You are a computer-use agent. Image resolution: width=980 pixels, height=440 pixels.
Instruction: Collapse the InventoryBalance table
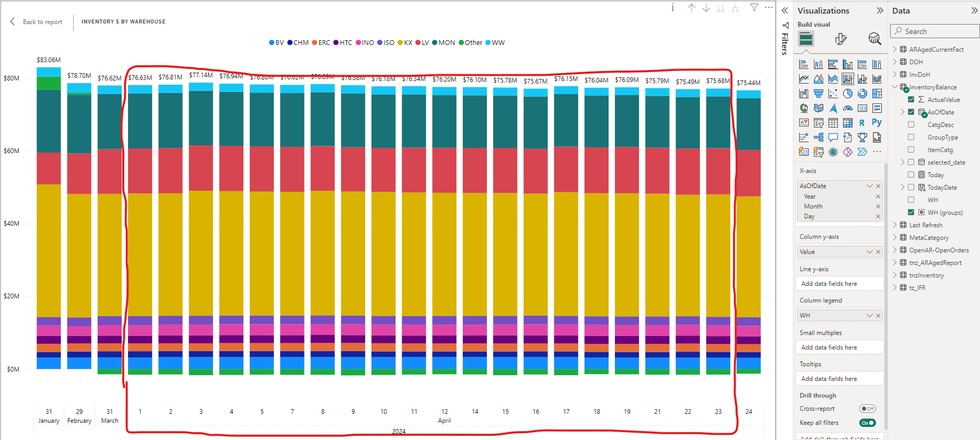895,87
